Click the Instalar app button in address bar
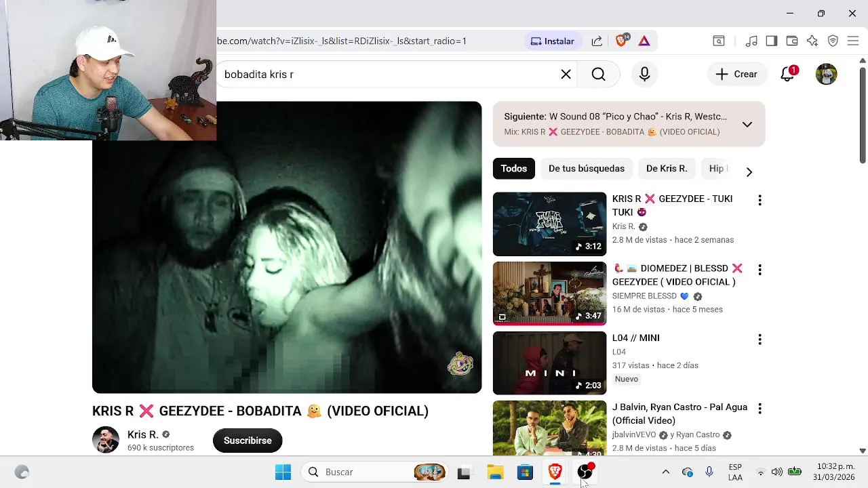 tap(553, 41)
